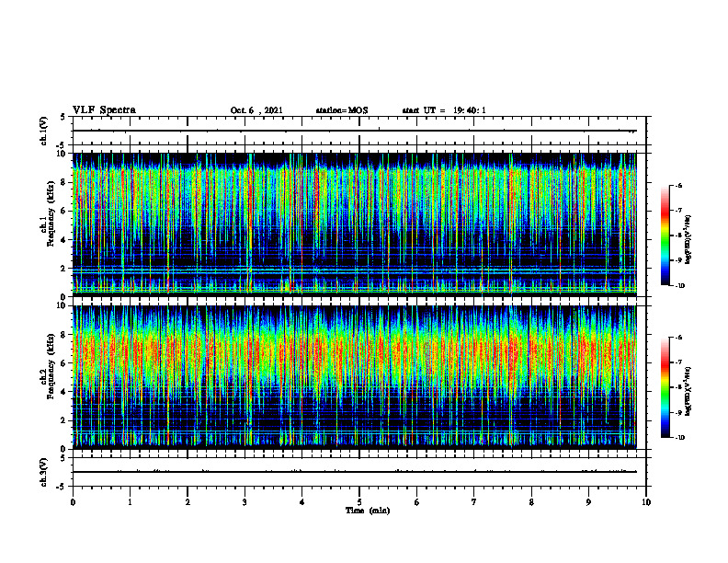Click the "8" kHz tick on ch.1 frequency axis
The image size is (728, 563).
64,182
